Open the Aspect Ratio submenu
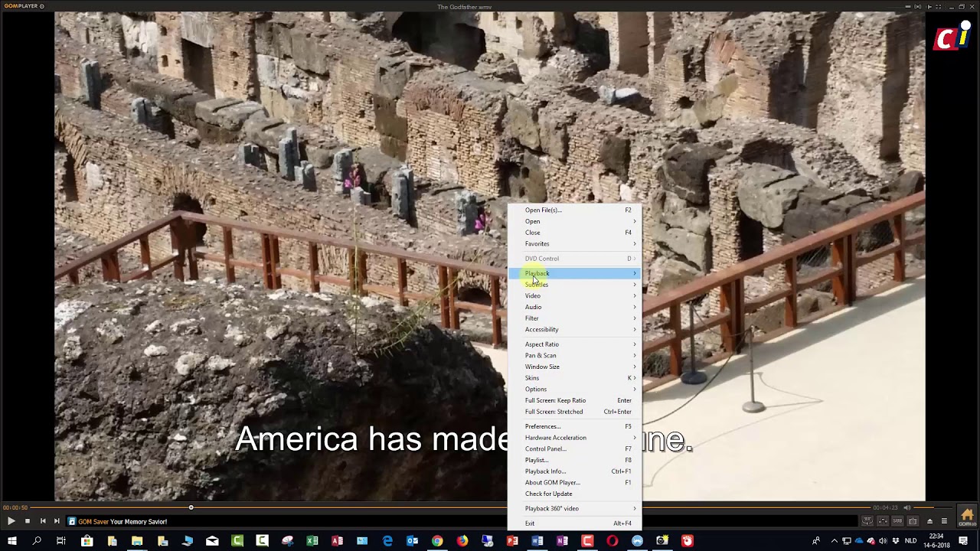The image size is (980, 551). point(575,344)
